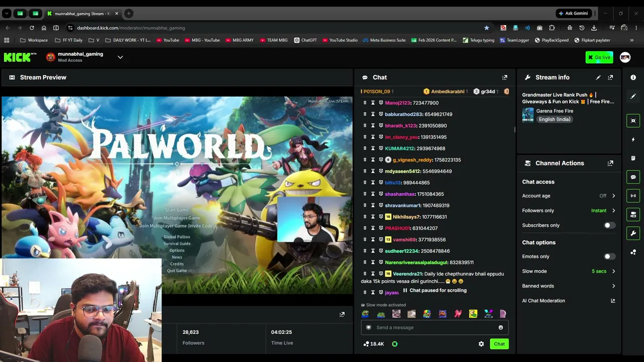This screenshot has width=644, height=362.
Task: Toggle the lightning bolt panel in the sidebar
Action: [x=633, y=140]
